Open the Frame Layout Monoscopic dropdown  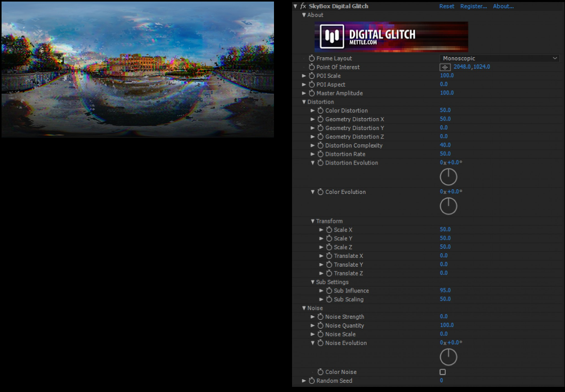500,58
